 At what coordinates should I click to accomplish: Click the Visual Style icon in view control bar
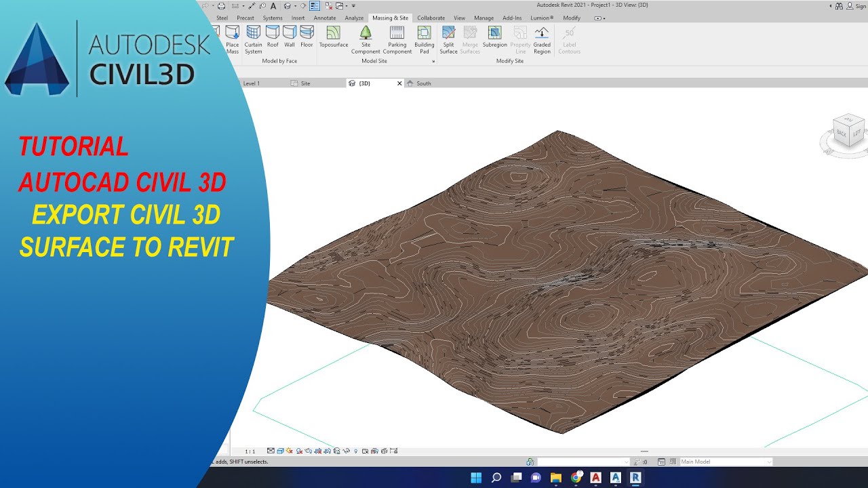[280, 451]
